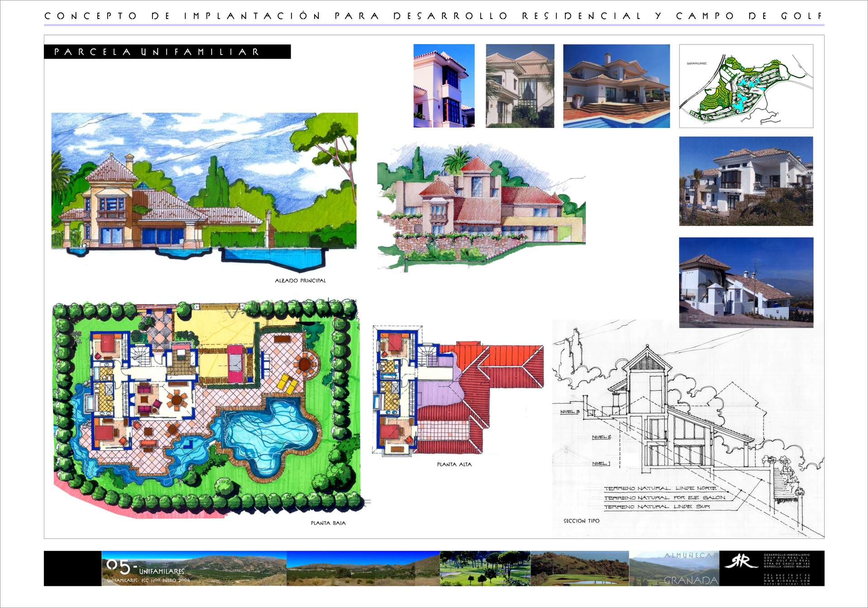Open the white house with mountain view photo
Viewport: 868px width, 608px height.
746,282
